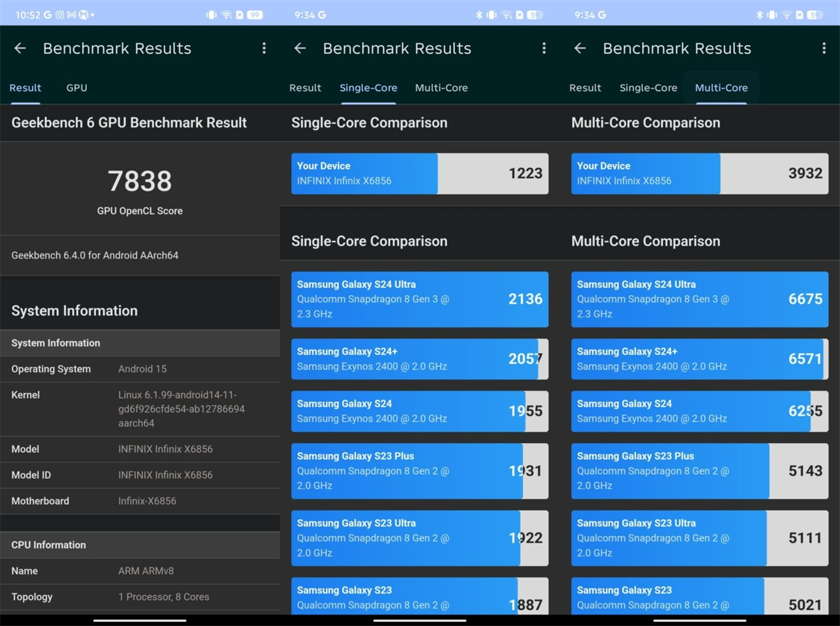Tap Galaxy S23 Plus bar scoring 5143

[x=700, y=471]
